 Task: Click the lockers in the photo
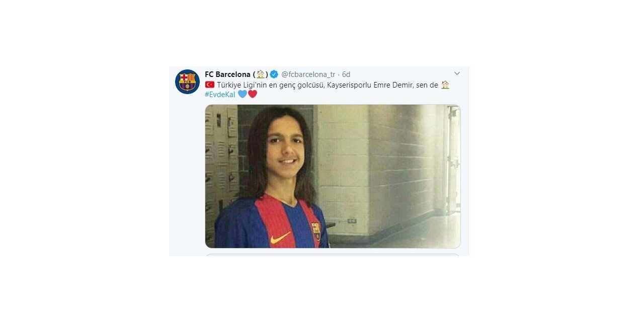(222, 166)
